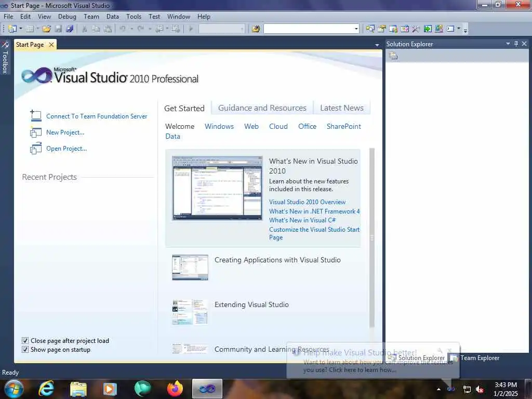Click the Find in Files toolbar icon
The width and height of the screenshot is (532, 399).
pos(256,29)
